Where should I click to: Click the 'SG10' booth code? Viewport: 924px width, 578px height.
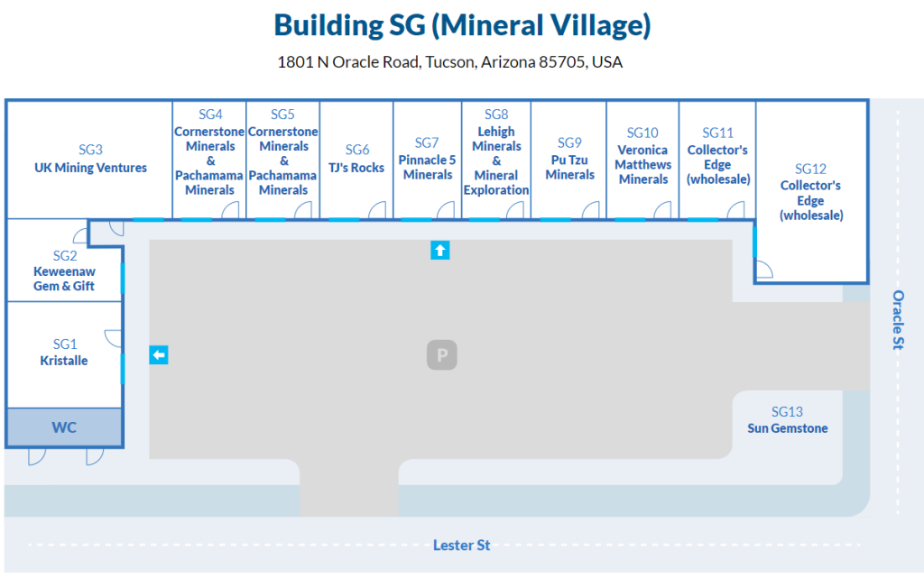click(642, 133)
